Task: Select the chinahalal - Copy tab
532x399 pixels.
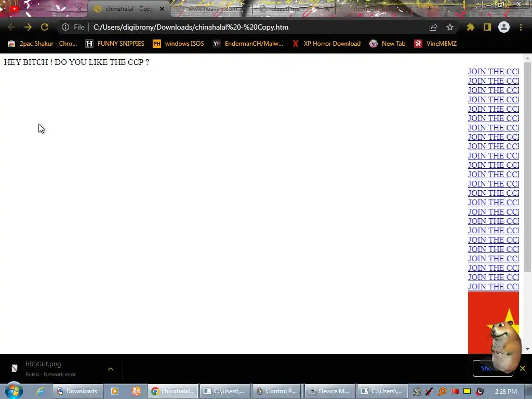Action: point(129,9)
